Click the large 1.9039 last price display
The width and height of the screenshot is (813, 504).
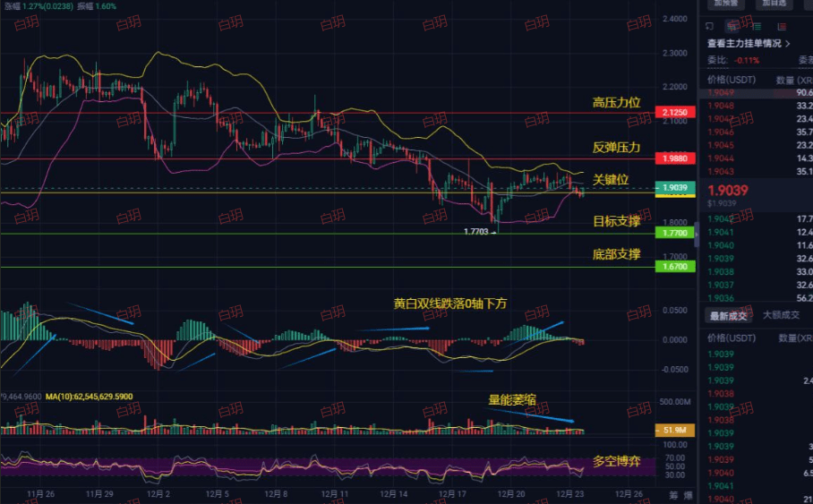(x=728, y=191)
